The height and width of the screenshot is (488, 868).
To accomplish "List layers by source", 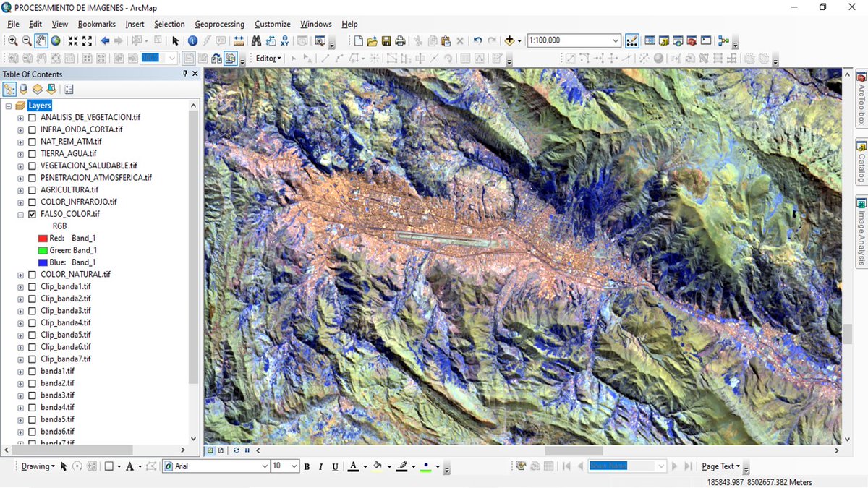I will pos(24,90).
